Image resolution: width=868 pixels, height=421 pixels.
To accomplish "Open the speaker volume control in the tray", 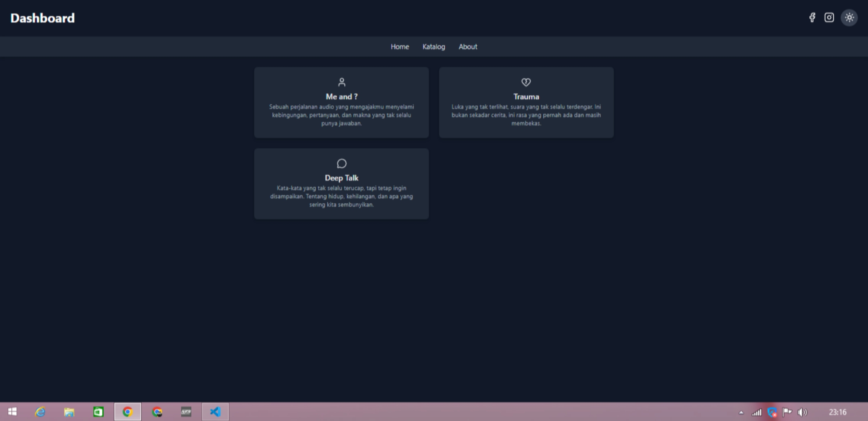I will (x=802, y=412).
